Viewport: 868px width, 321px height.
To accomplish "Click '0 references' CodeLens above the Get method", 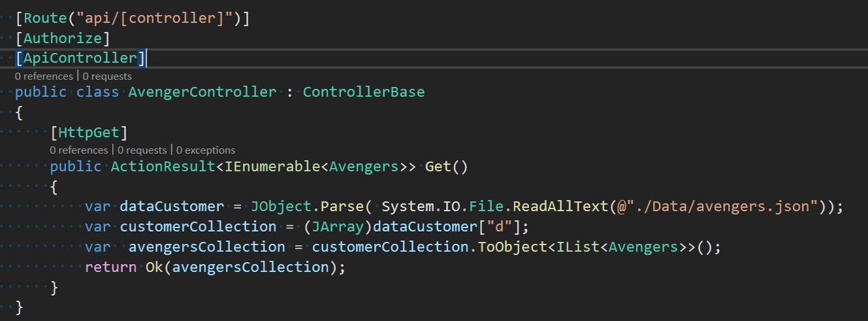I will pyautogui.click(x=78, y=150).
